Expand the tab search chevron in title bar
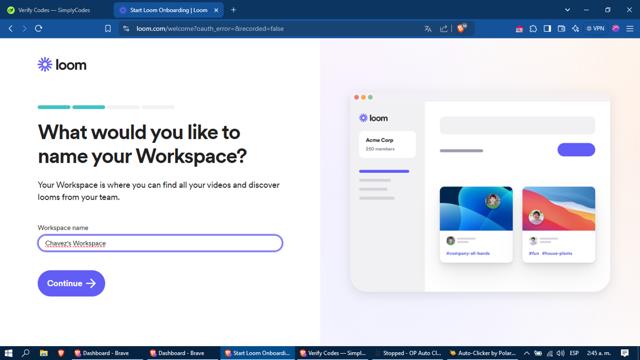 pos(567,10)
